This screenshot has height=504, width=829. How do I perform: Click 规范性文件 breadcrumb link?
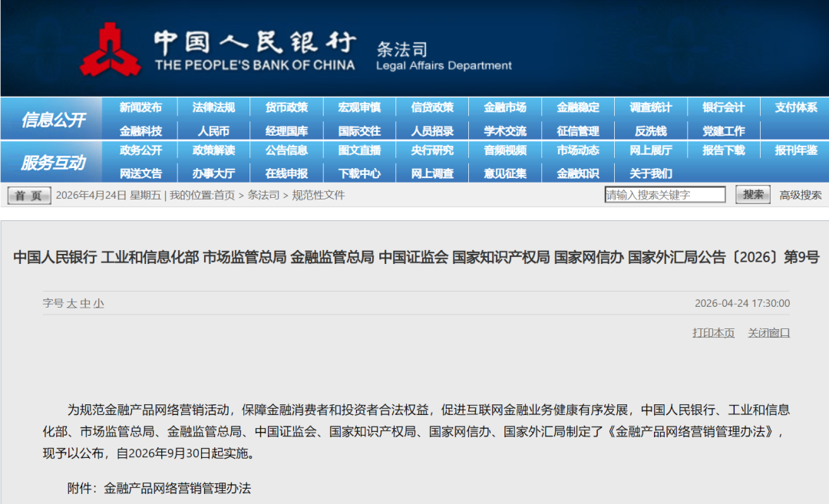(x=319, y=195)
